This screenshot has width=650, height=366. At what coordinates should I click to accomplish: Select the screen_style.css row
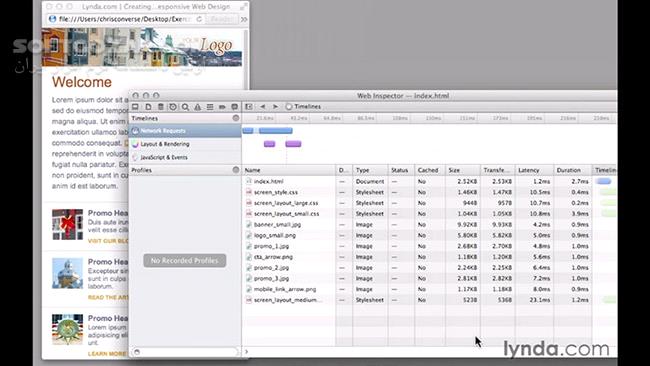point(429,192)
